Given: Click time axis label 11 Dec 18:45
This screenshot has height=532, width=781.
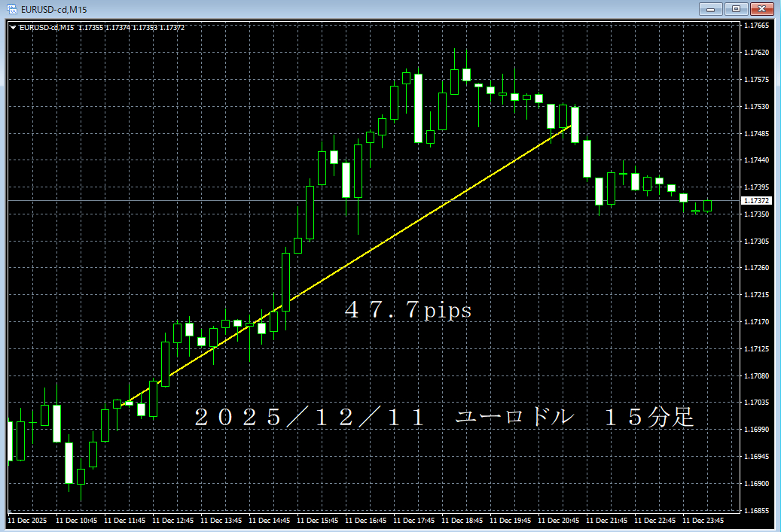Looking at the screenshot, I should [462, 521].
